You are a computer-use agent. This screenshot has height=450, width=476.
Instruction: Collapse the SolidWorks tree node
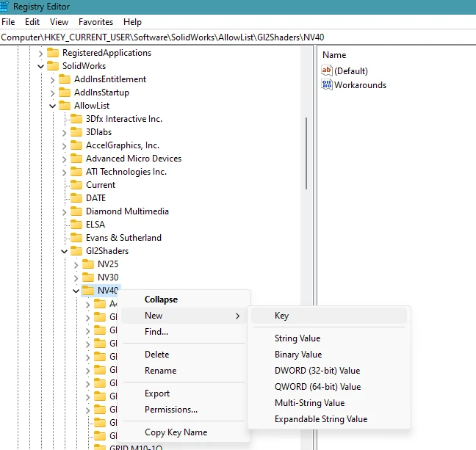click(40, 66)
